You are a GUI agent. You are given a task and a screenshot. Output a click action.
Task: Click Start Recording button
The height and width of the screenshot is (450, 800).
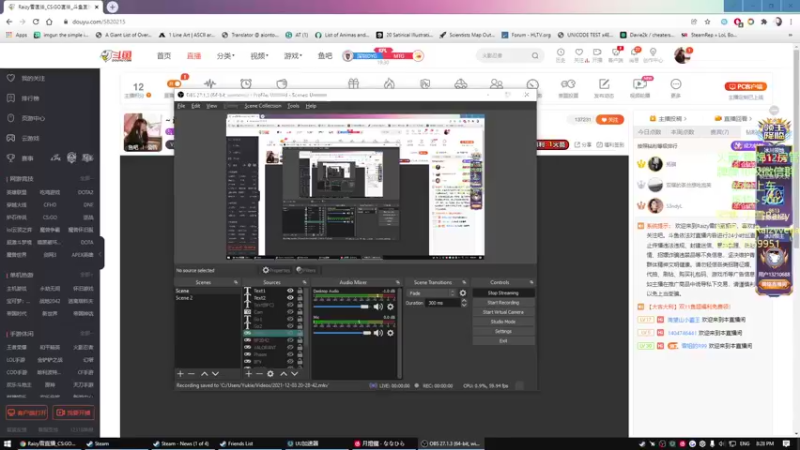pyautogui.click(x=503, y=303)
